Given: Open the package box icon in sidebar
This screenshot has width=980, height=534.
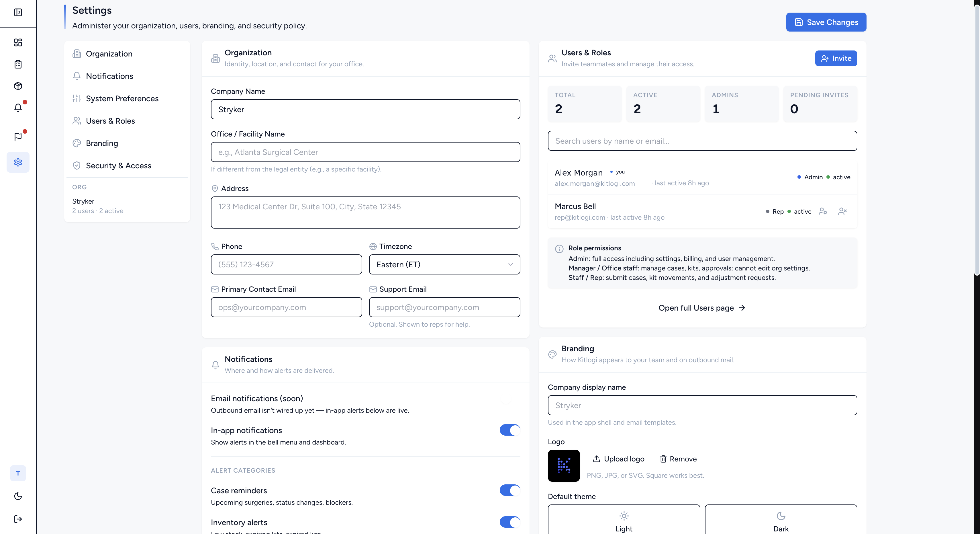Looking at the screenshot, I should coord(18,86).
